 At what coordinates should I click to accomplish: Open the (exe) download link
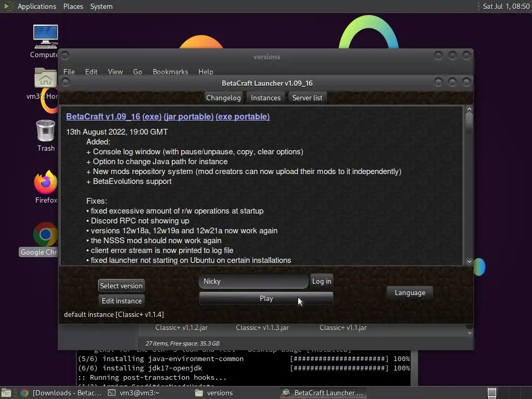pyautogui.click(x=152, y=116)
